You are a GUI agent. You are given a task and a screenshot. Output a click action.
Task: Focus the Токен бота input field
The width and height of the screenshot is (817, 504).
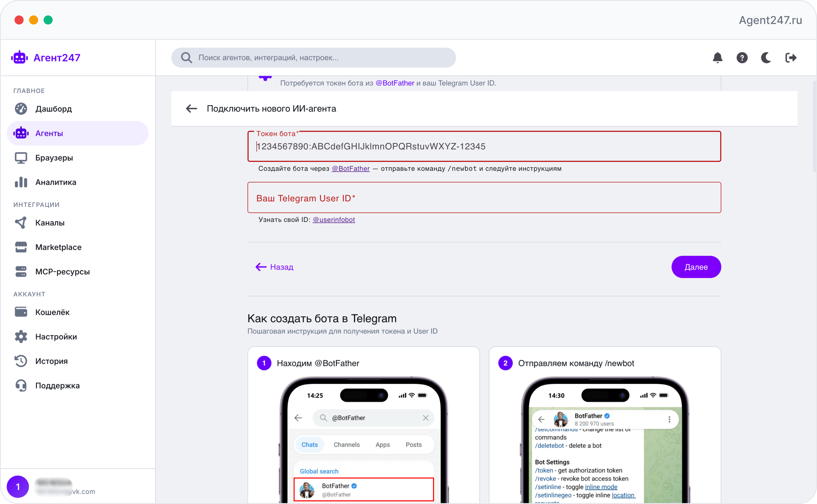484,146
